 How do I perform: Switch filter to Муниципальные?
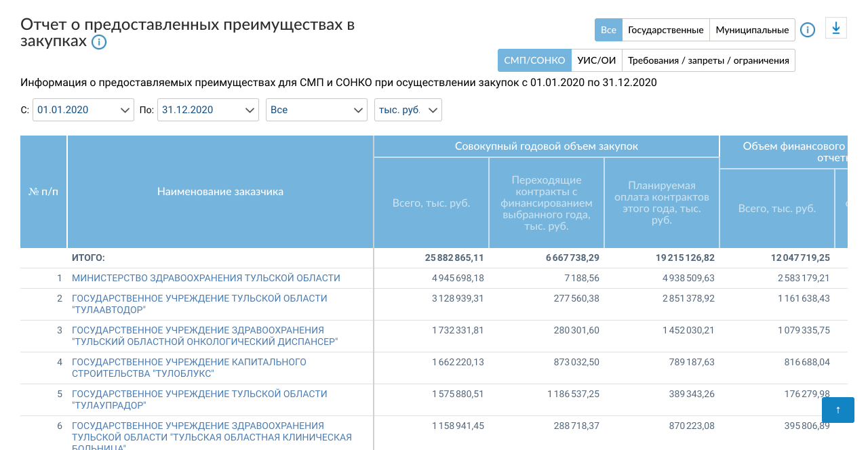point(752,30)
